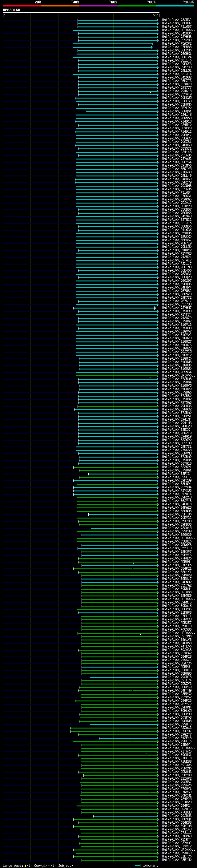Click the white BP039168 query bar
The height and width of the screenshot is (868, 197).
[x=81, y=12]
